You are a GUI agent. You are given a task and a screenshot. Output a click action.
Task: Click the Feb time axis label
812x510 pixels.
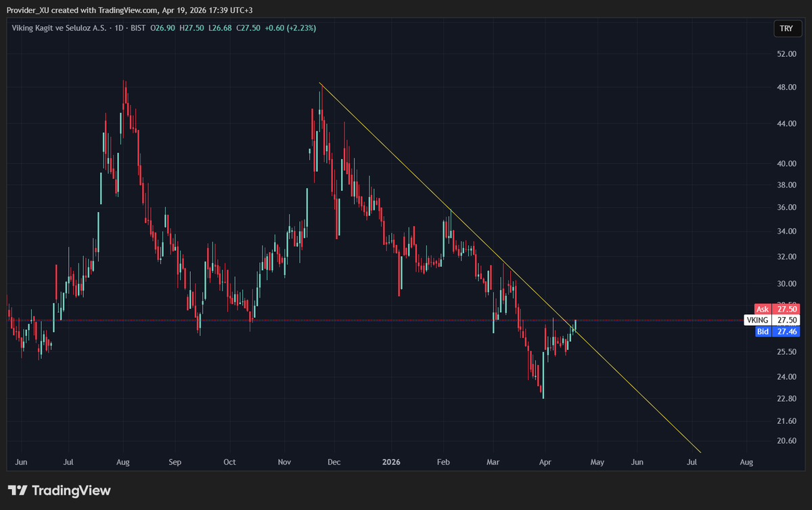pos(443,463)
